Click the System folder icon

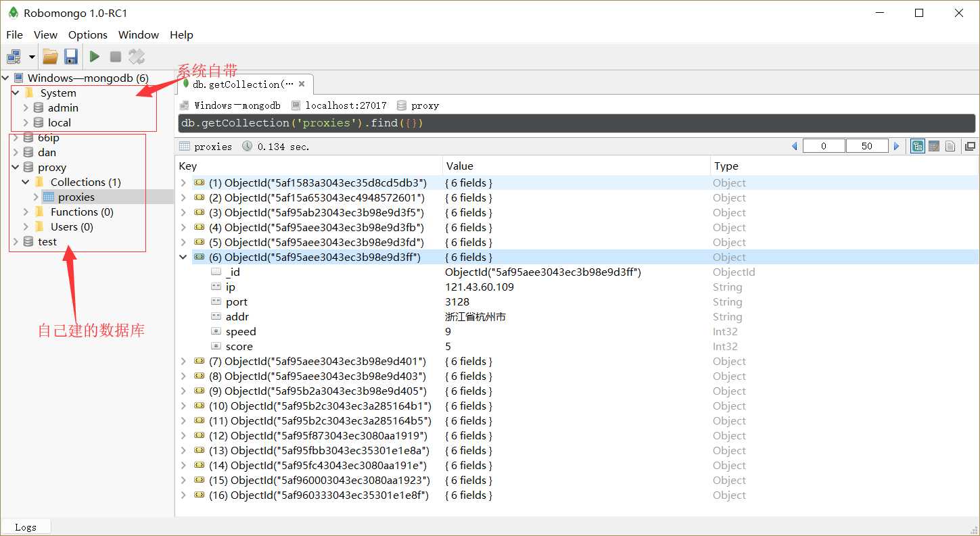coord(28,93)
